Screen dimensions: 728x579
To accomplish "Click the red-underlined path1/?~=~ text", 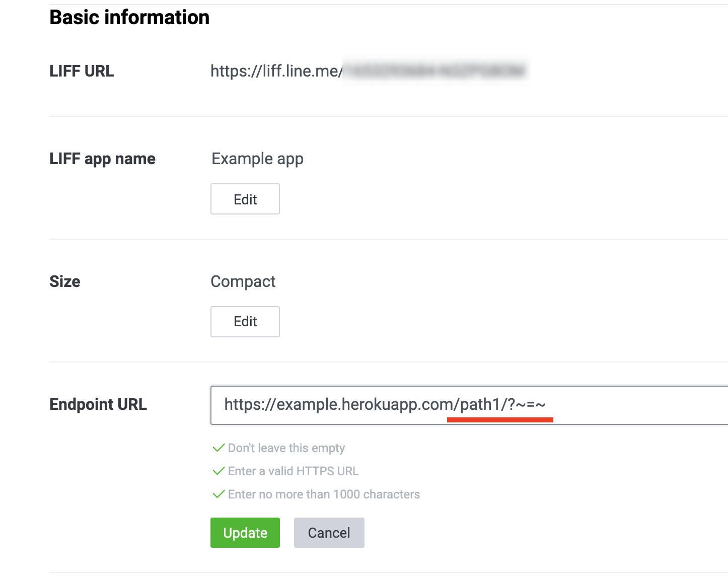I will (502, 404).
